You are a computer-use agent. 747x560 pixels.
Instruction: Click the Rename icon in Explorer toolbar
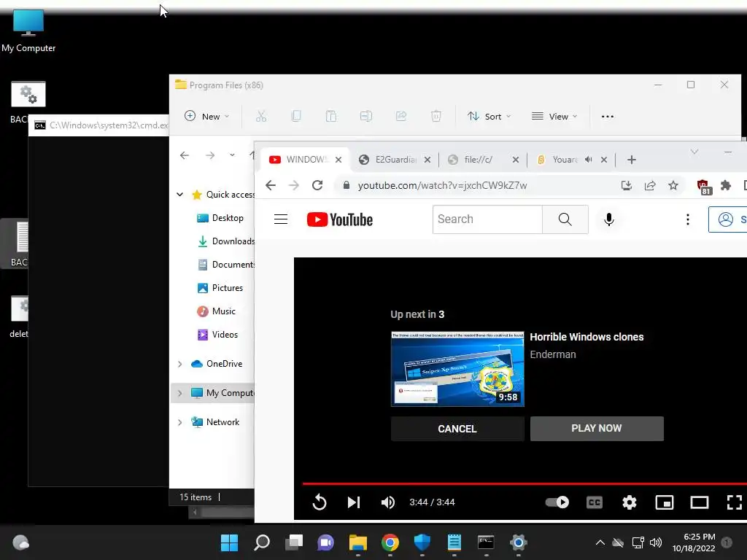click(x=366, y=116)
